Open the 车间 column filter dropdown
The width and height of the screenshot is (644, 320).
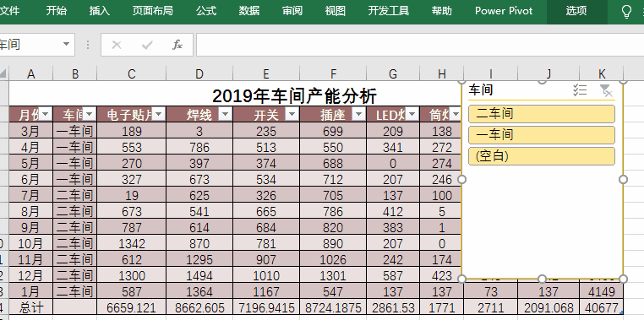(90, 114)
